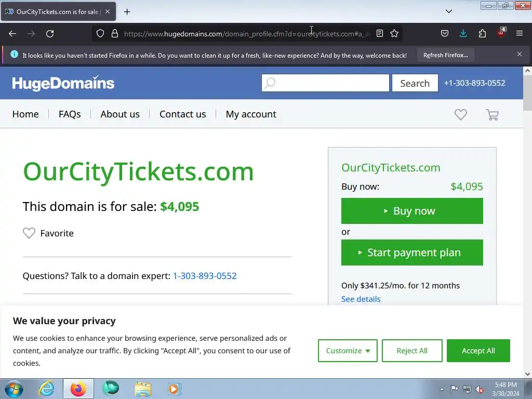Open the See details link

click(x=361, y=299)
